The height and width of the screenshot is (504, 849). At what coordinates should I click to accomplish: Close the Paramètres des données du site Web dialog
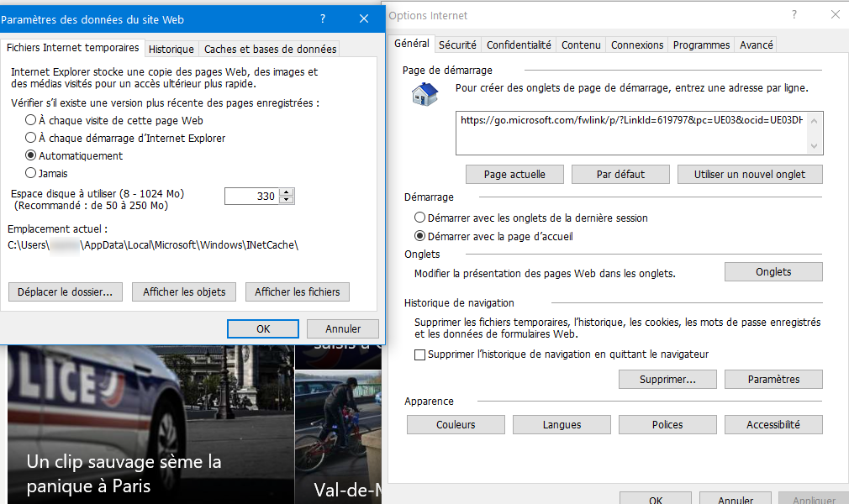(x=364, y=18)
